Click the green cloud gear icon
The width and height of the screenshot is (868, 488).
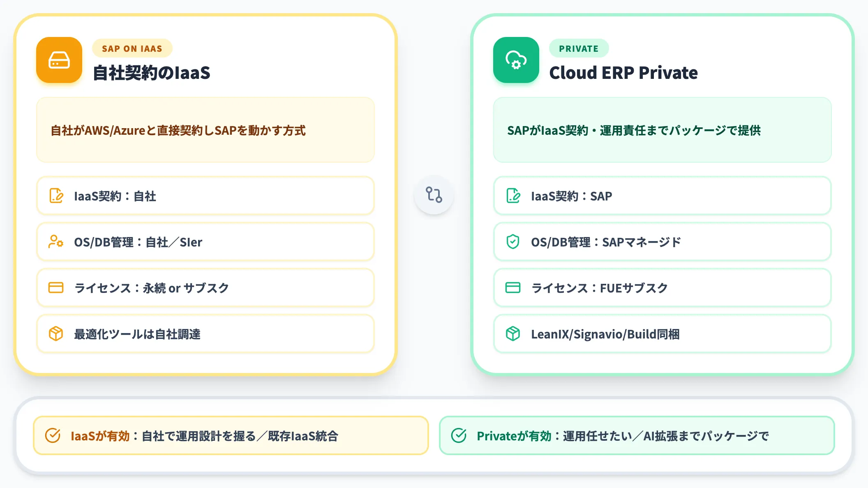[x=516, y=60]
